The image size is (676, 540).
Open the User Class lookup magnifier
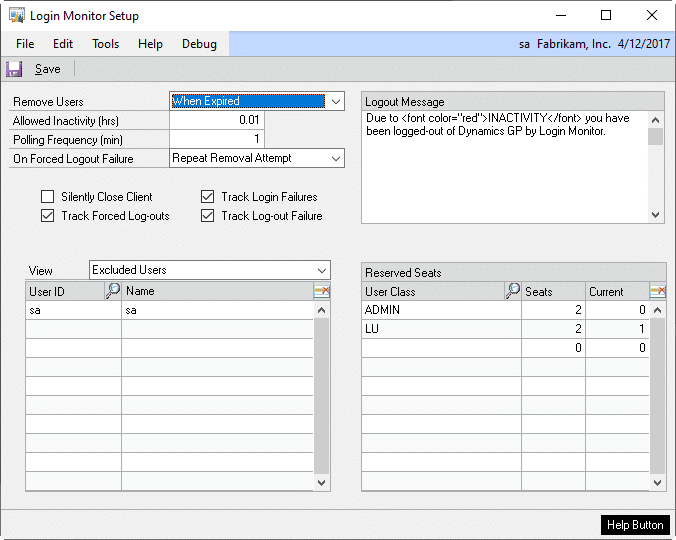tap(513, 291)
